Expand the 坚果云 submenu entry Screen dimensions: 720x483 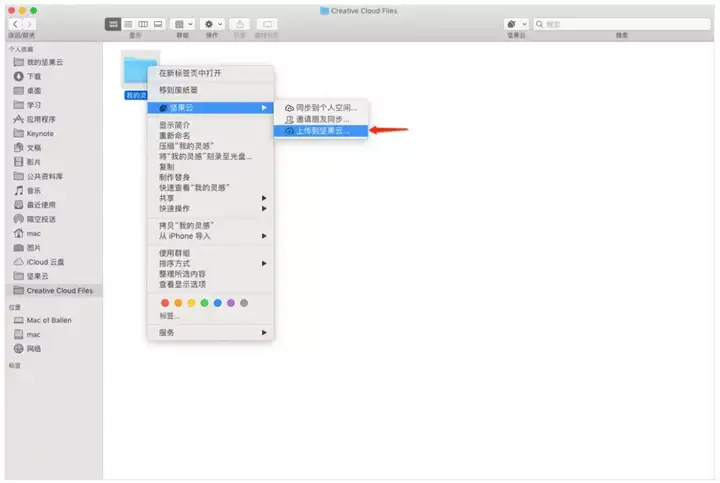pos(210,107)
